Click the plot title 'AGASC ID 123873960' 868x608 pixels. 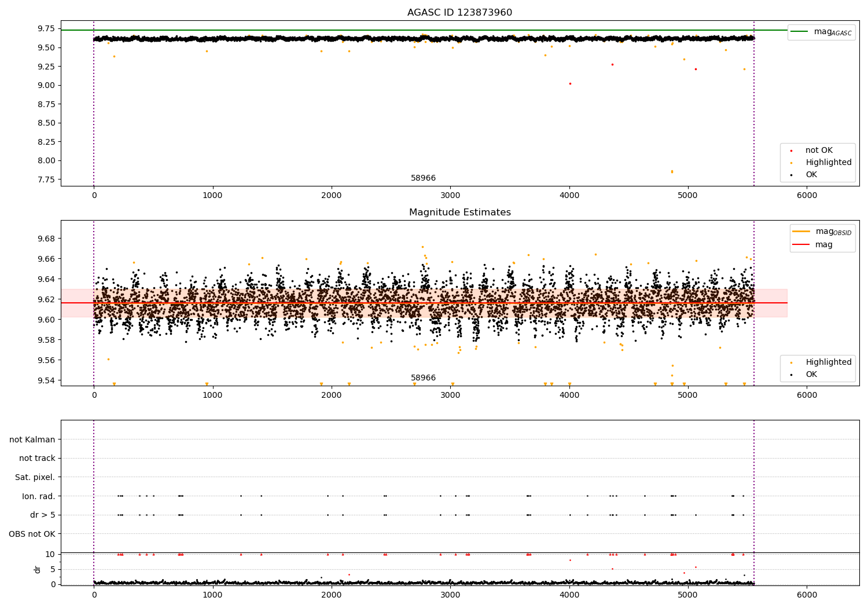point(459,13)
